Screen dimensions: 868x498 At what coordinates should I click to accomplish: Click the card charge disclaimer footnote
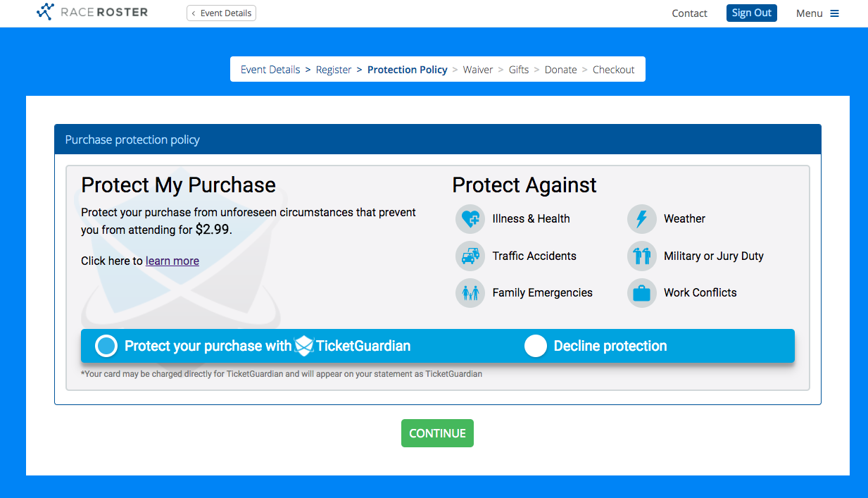[282, 374]
